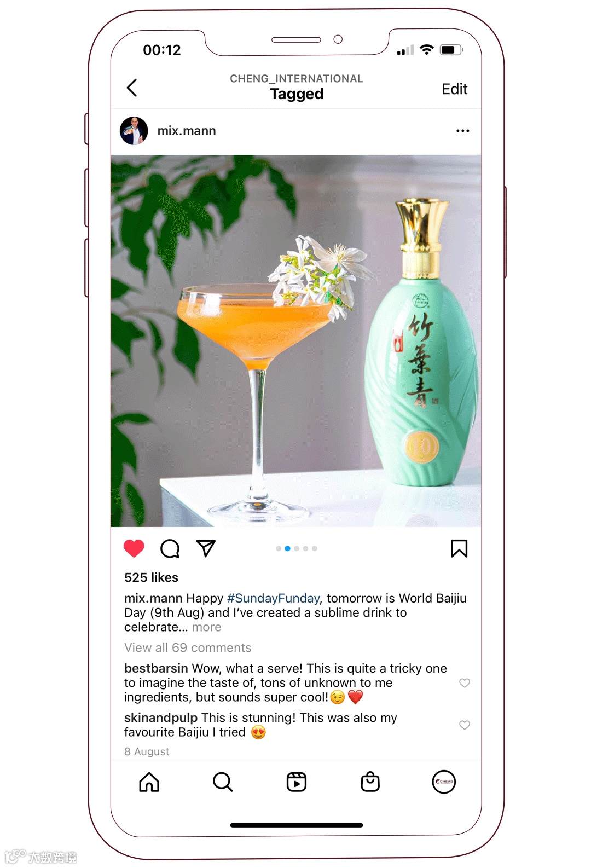
Task: Open the Cheng profile avatar tab
Action: click(x=444, y=782)
